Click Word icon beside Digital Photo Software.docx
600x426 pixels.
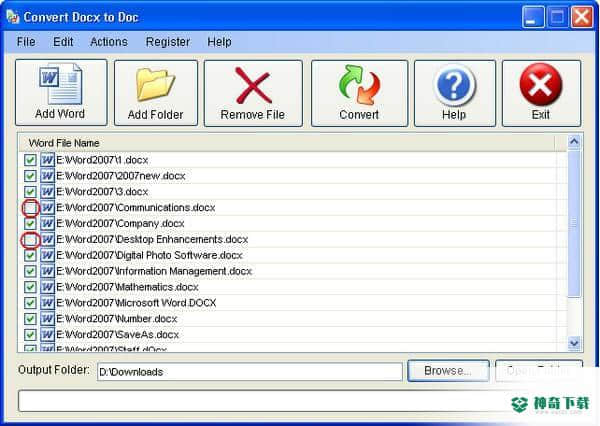(x=47, y=255)
